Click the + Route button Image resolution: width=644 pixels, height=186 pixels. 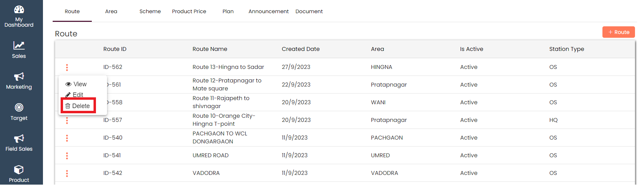point(618,32)
